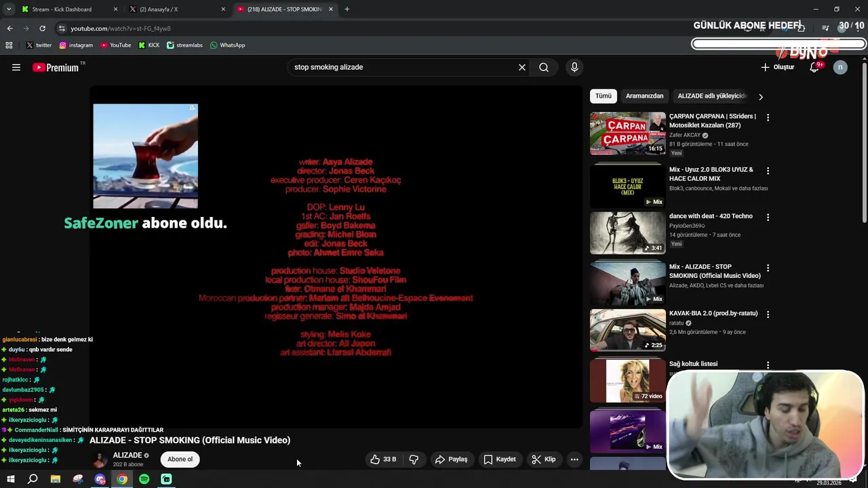
Task: Open the twitter bookmark
Action: tap(39, 45)
